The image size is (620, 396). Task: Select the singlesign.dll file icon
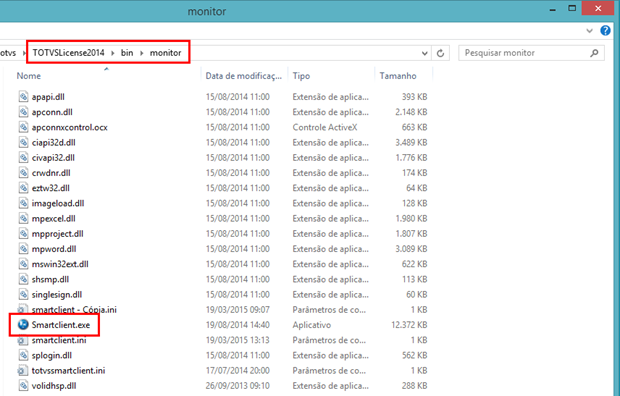[x=23, y=295]
